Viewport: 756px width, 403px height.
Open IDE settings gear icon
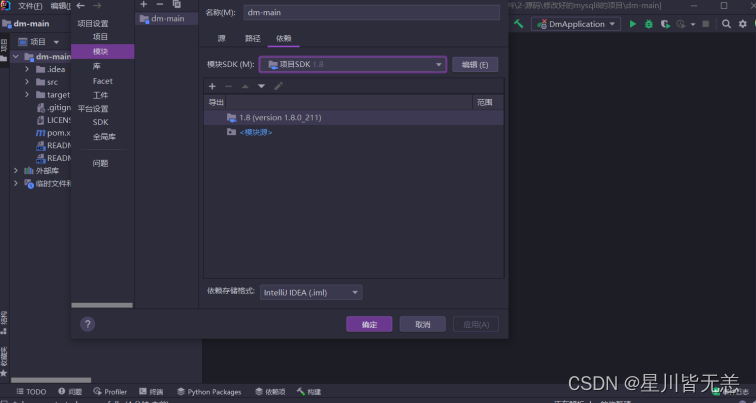(742, 24)
